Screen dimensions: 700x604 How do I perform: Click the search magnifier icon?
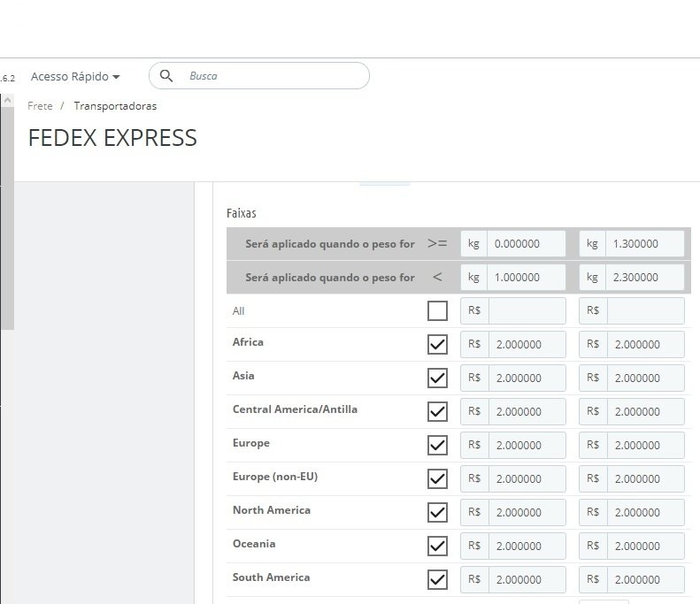[x=166, y=76]
